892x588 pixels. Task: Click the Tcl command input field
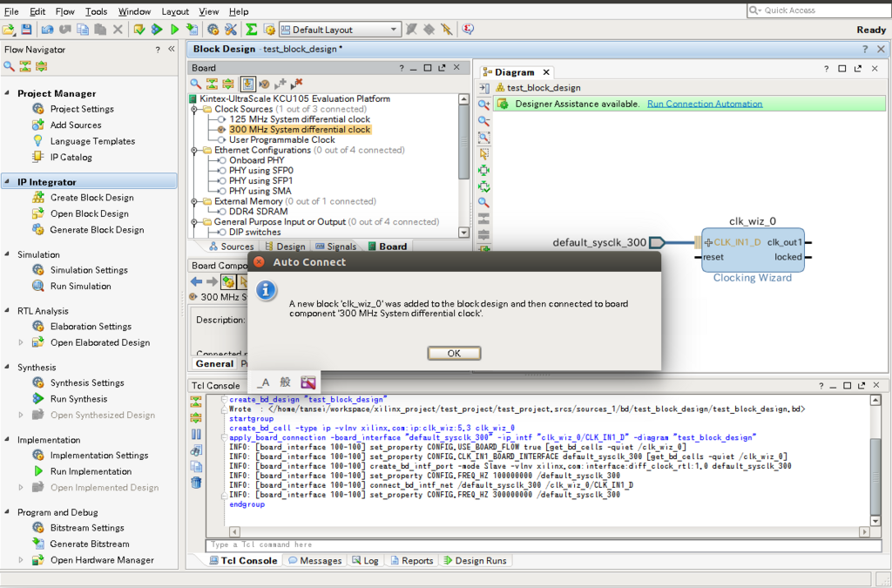544,544
